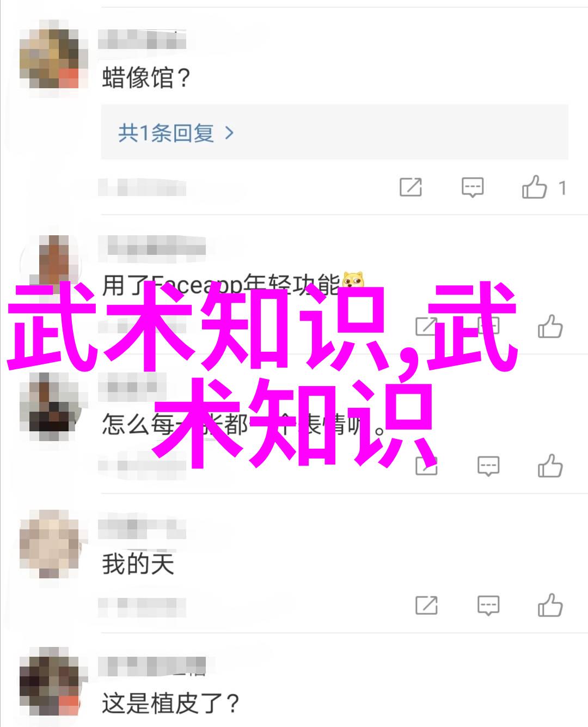588x727 pixels.
Task: Like the '怎么每' comment
Action: [550, 466]
